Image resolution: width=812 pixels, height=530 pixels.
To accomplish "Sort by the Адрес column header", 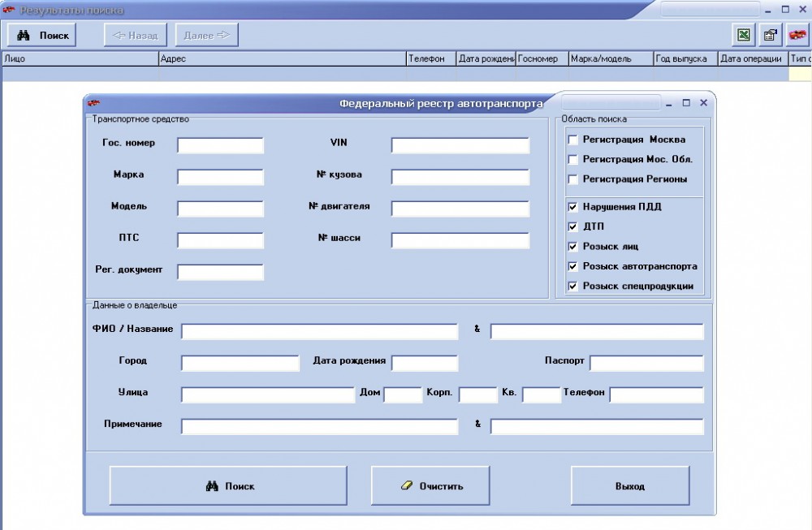I will tap(282, 59).
